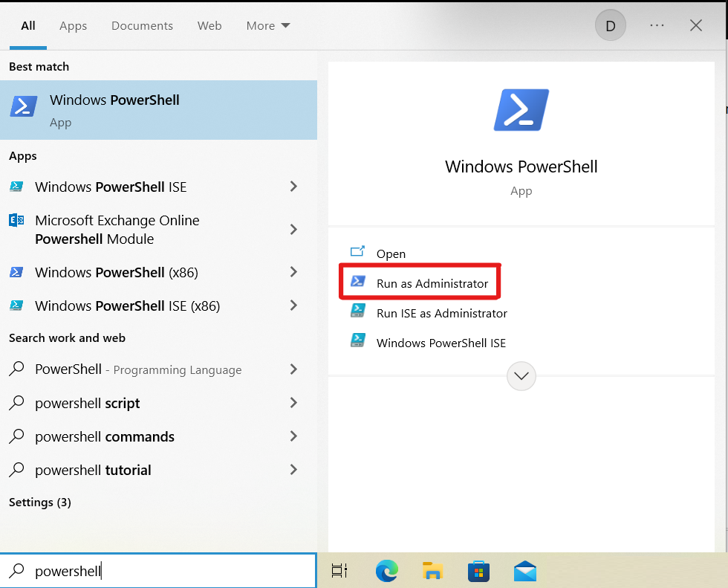Open the three-dot options menu
The height and width of the screenshot is (588, 728).
(657, 25)
